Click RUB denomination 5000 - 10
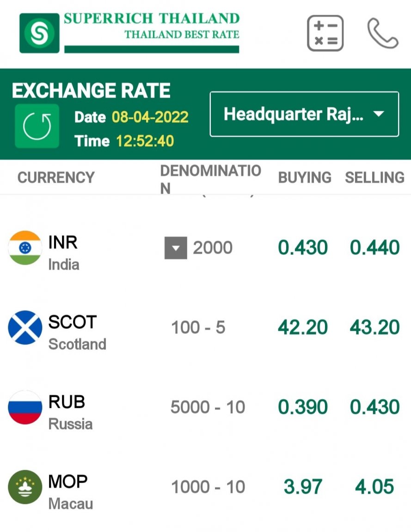The height and width of the screenshot is (532, 411). tap(208, 407)
